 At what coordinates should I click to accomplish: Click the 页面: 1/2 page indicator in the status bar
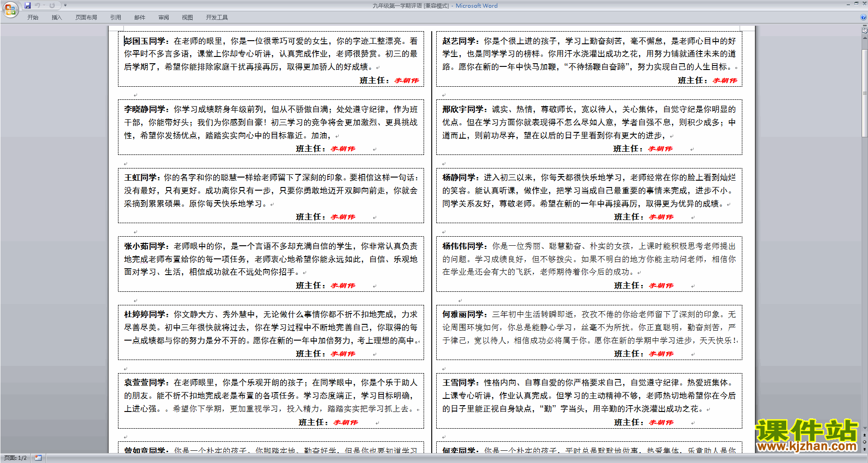pyautogui.click(x=15, y=458)
